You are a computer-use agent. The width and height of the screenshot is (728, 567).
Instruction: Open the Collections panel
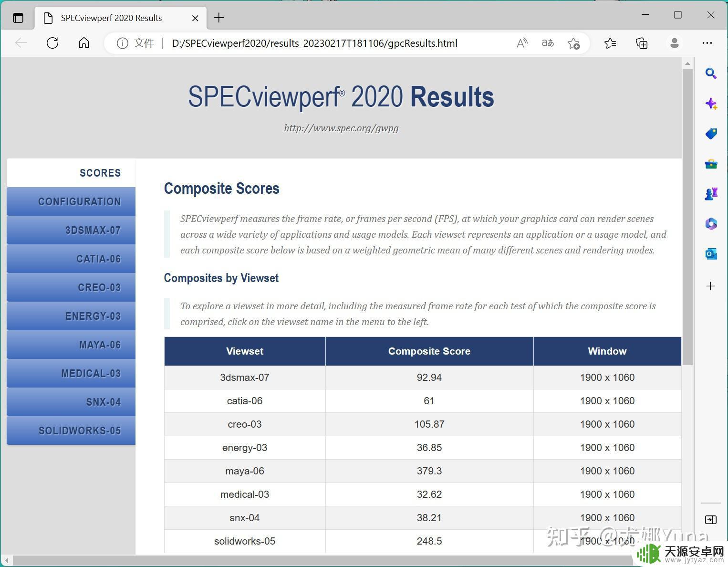[642, 43]
